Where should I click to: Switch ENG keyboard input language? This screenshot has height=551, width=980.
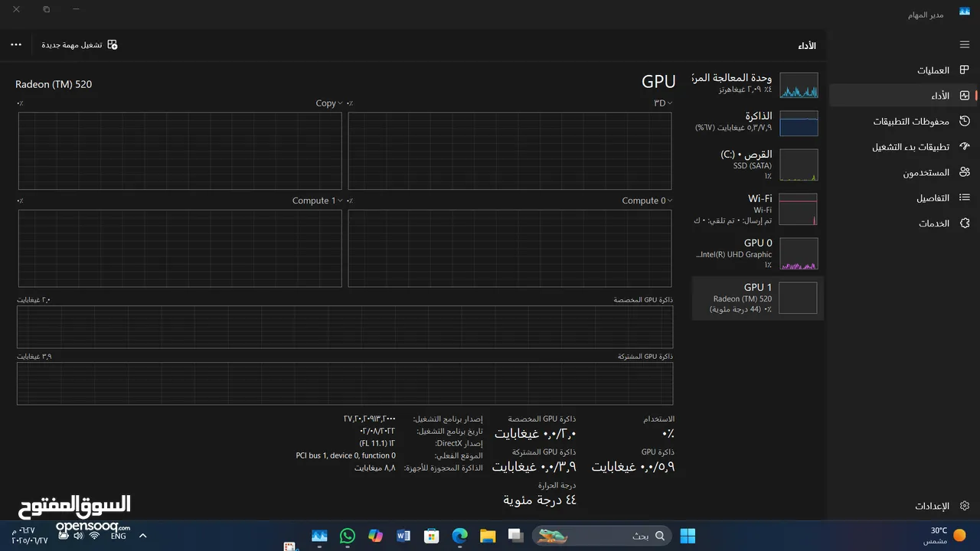(118, 536)
